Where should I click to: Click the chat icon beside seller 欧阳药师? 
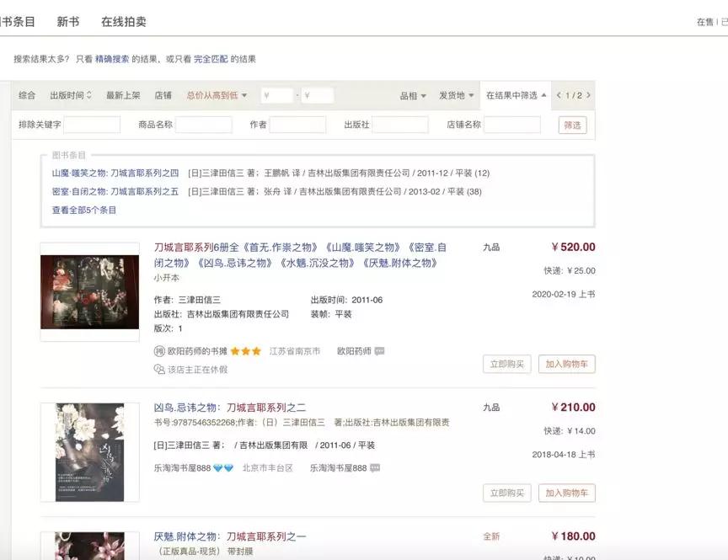coord(380,349)
